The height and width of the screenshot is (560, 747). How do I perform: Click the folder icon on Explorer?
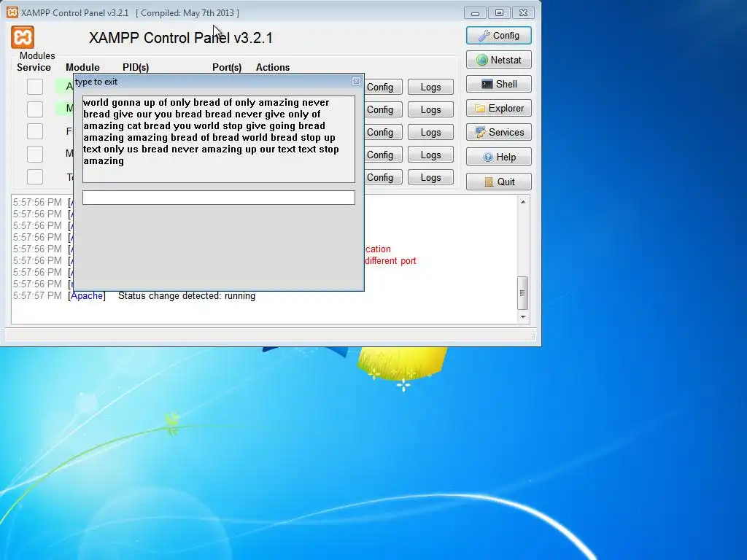(480, 109)
